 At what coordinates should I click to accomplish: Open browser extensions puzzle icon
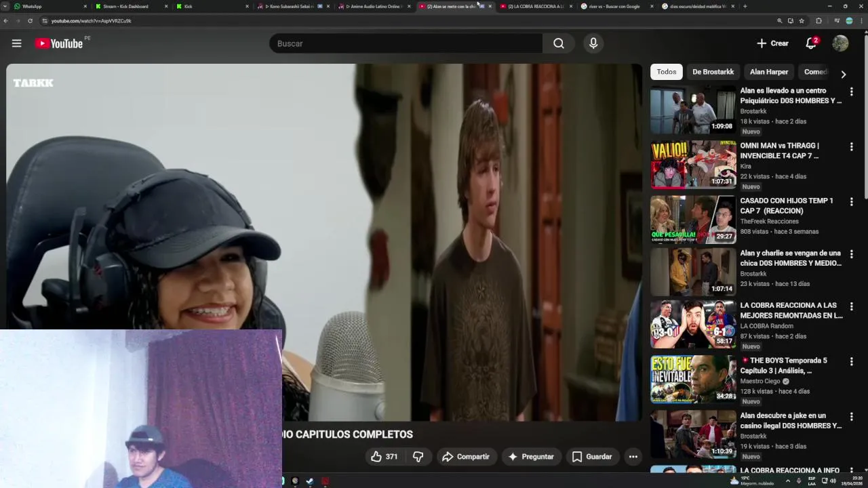[818, 21]
